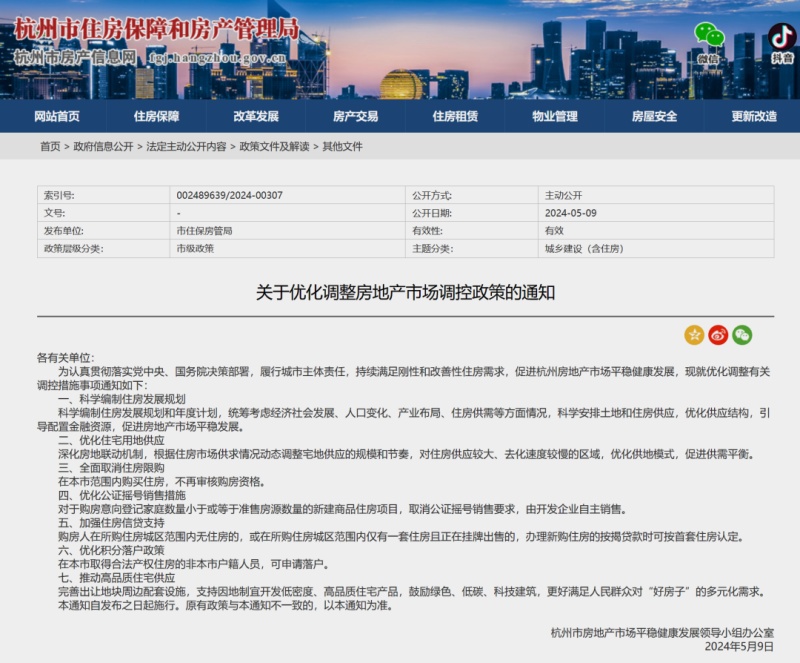Click breadcrumb link 政策文件及解读

(274, 146)
